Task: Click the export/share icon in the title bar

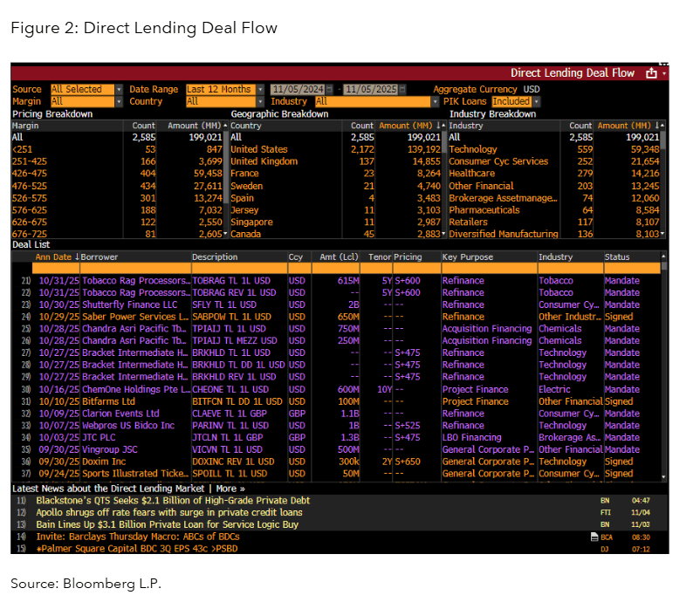Action: 652,73
